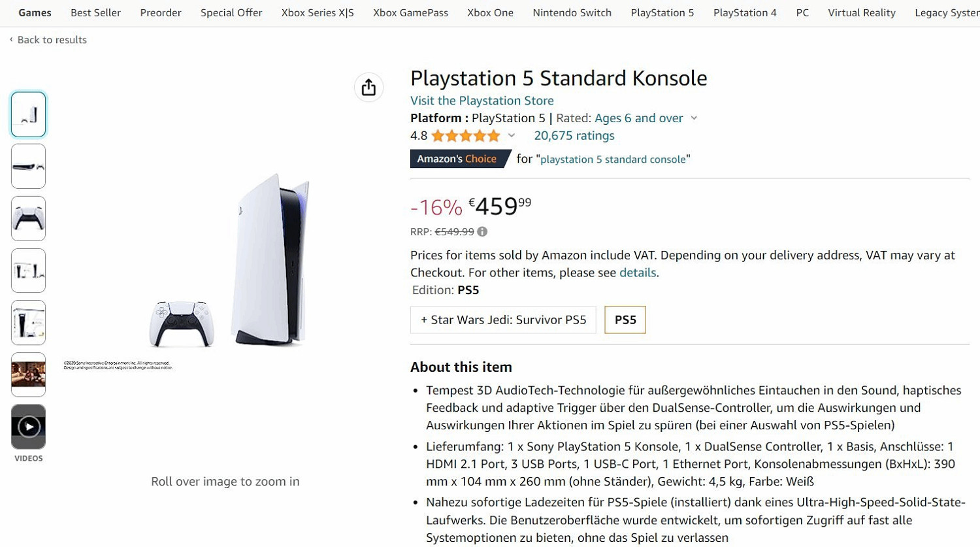This screenshot has width=980, height=547.
Task: Open the Ages 6 and over rating dropdown
Action: pyautogui.click(x=639, y=118)
